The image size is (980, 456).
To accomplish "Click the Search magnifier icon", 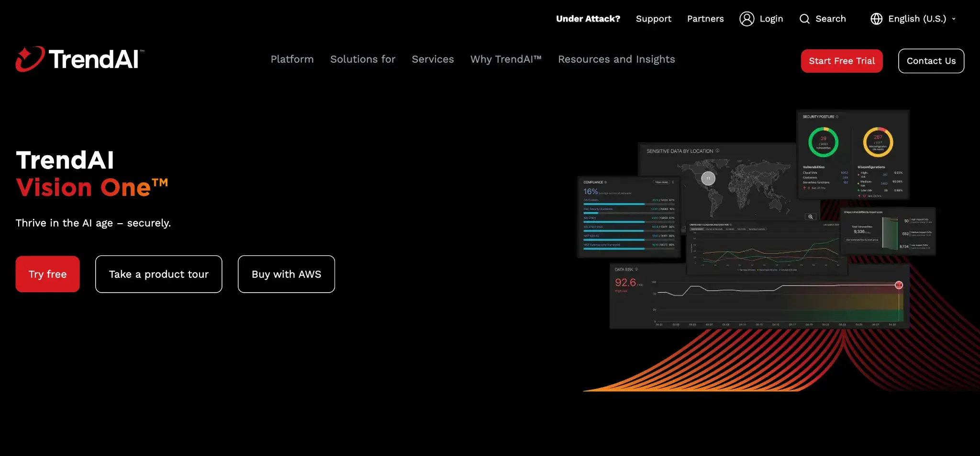I will [804, 19].
